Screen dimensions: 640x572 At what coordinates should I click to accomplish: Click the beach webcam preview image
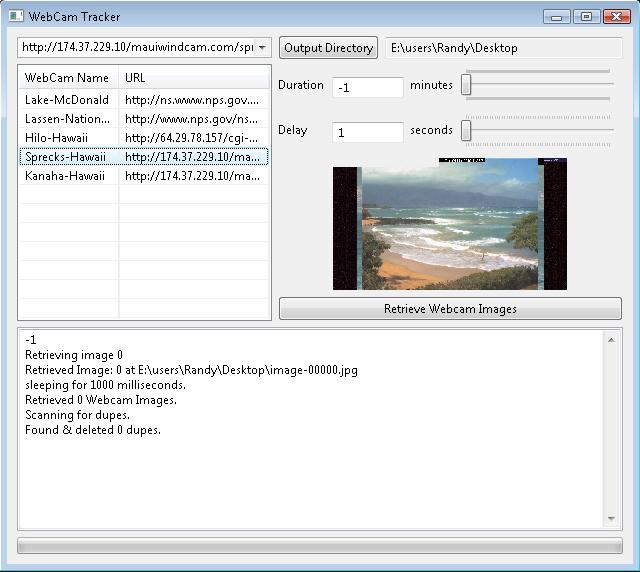coord(450,227)
